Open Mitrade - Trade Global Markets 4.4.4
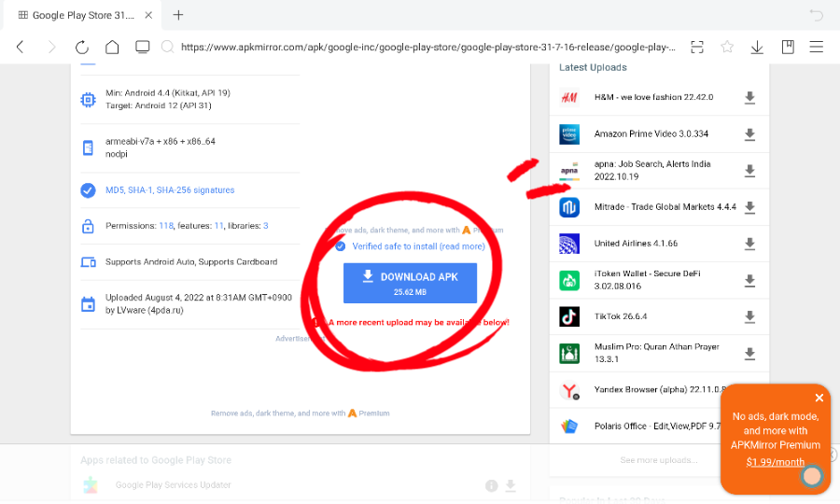The height and width of the screenshot is (504, 840). tap(665, 207)
